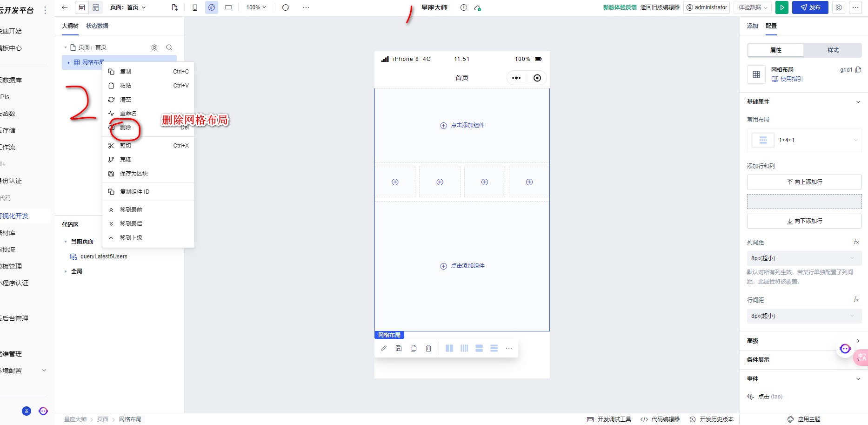Click the info icon beside 星座大师
The height and width of the screenshot is (425, 868).
coord(464,7)
